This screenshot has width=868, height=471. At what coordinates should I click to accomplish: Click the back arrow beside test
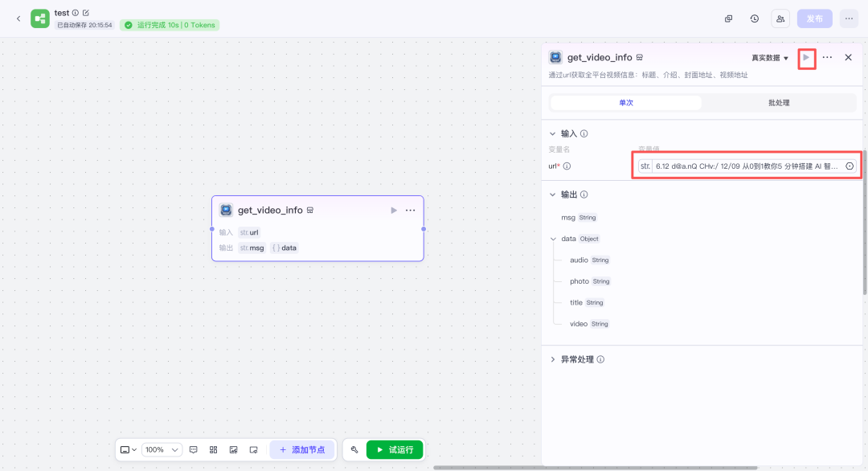click(18, 18)
